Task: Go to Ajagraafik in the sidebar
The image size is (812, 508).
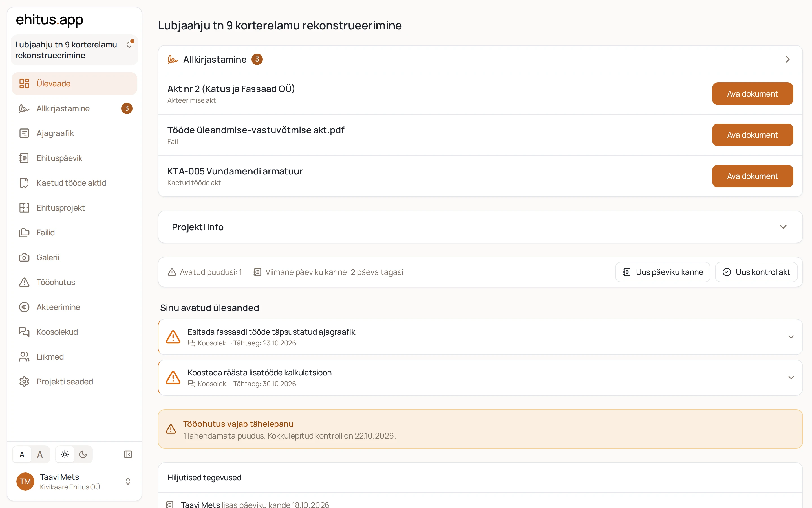Action: point(74,133)
